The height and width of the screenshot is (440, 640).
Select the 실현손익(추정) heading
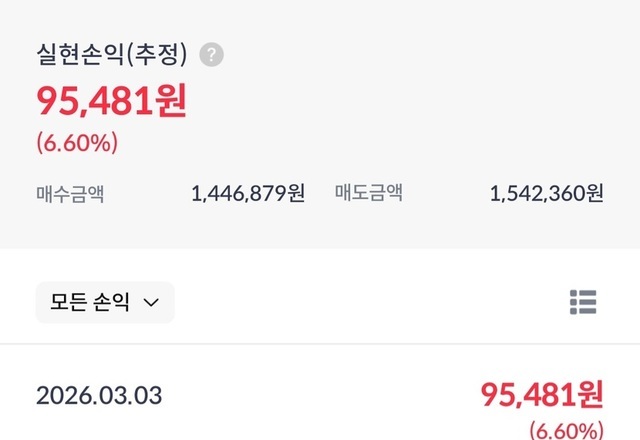click(x=114, y=55)
